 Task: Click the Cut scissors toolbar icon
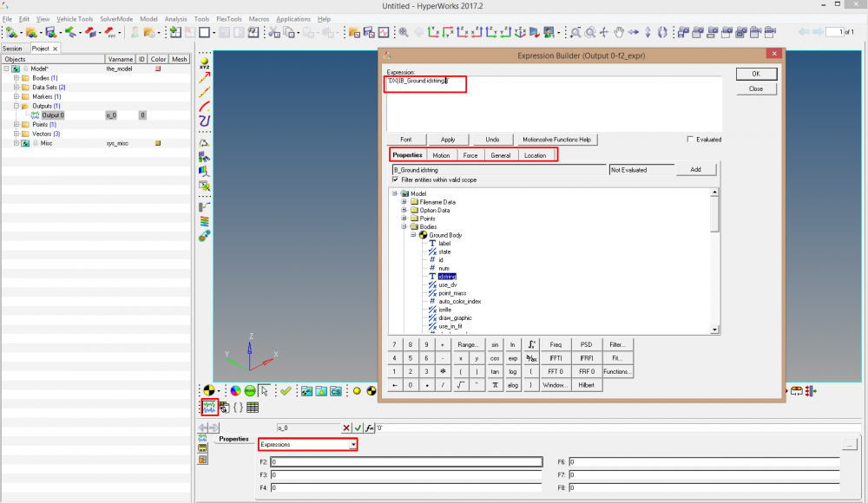point(274,33)
